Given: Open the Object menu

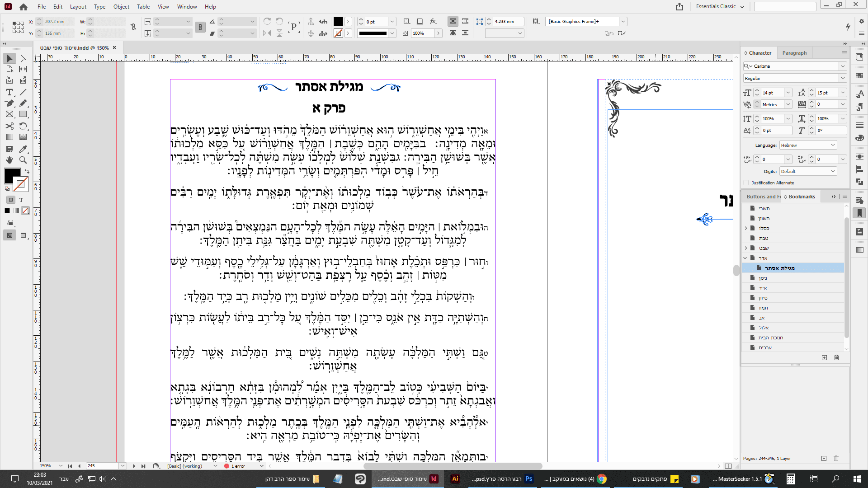Looking at the screenshot, I should pos(121,7).
